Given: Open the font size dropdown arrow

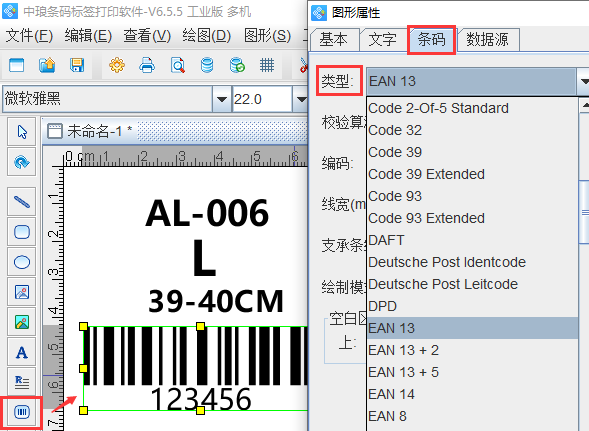Looking at the screenshot, I should [301, 99].
